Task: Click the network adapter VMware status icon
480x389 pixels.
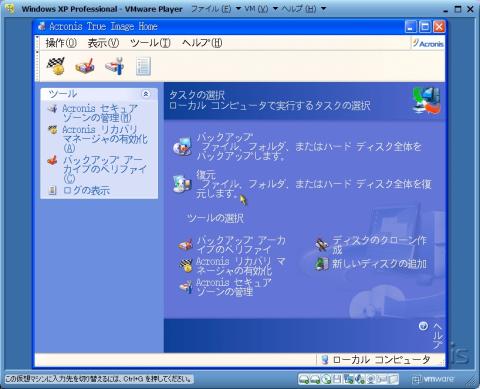Action: pyautogui.click(x=349, y=379)
